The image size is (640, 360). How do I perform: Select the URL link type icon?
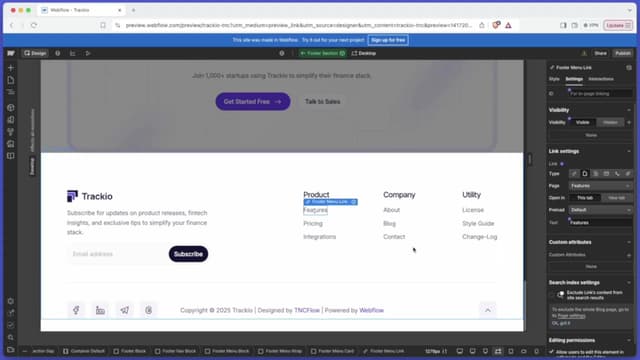pos(574,174)
